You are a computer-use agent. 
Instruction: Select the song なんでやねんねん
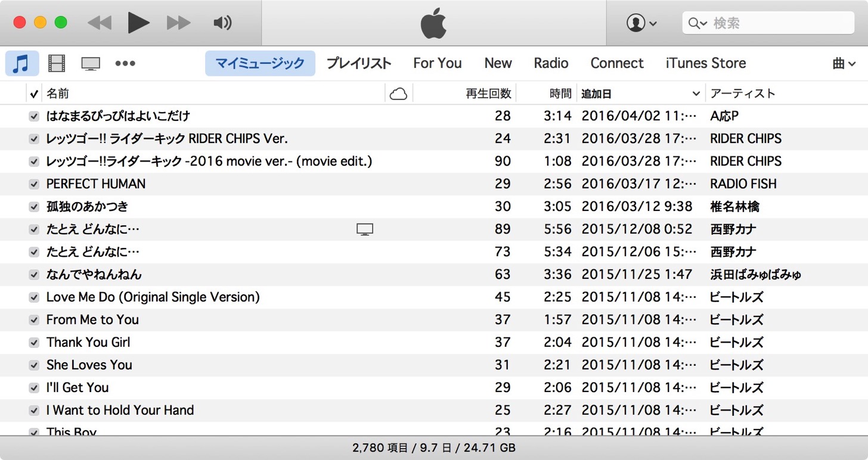coord(94,274)
